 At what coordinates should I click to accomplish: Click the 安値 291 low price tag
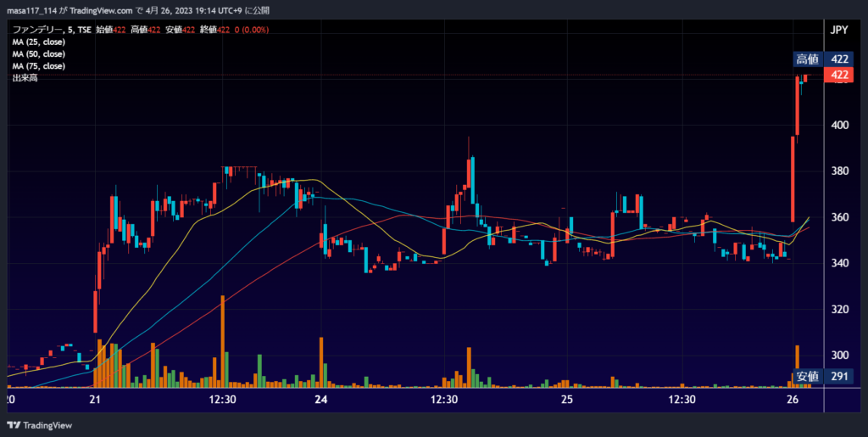pos(821,377)
